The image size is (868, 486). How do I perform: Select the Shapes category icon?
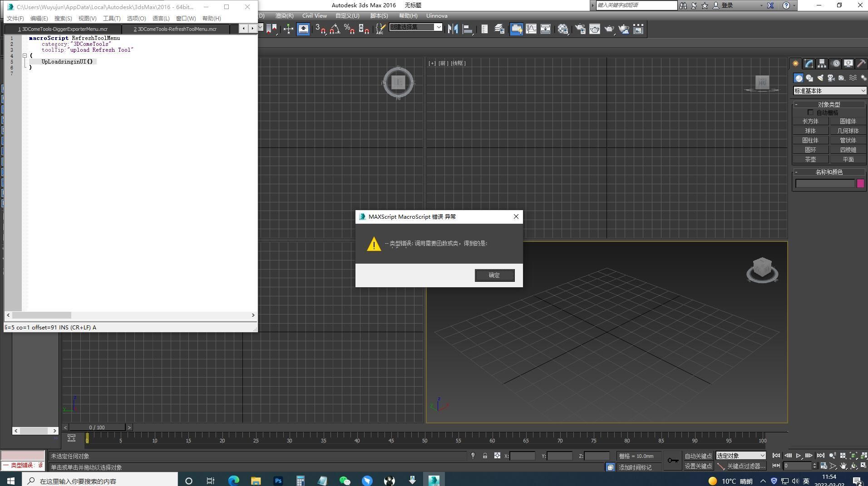pos(809,78)
